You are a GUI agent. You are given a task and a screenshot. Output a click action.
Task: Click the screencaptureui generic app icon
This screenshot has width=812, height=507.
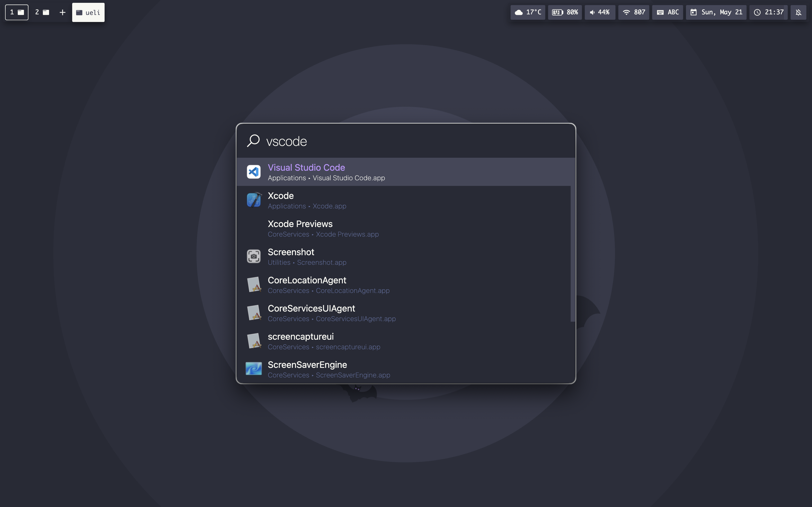point(254,341)
